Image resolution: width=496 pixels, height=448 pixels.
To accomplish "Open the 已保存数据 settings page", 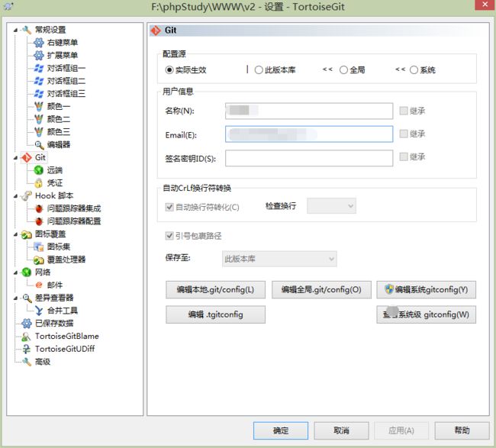I will point(54,324).
